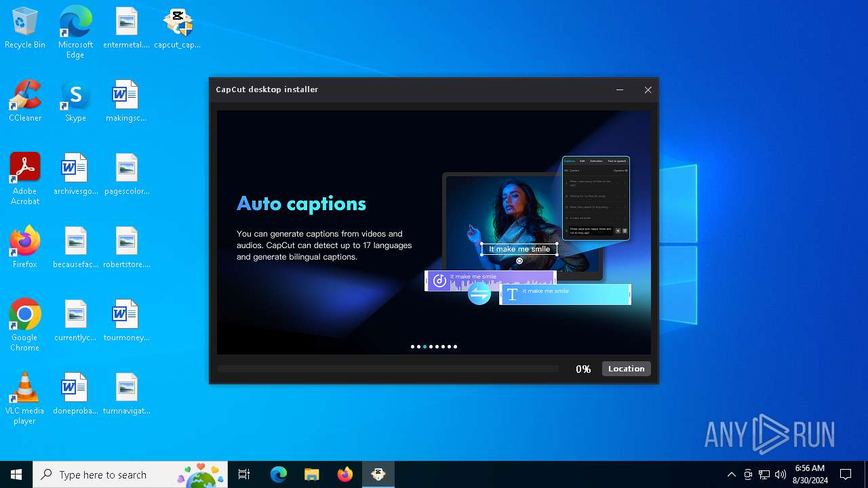
Task: Launch Microsoft Edge from desktop shortcut
Action: pos(75,32)
